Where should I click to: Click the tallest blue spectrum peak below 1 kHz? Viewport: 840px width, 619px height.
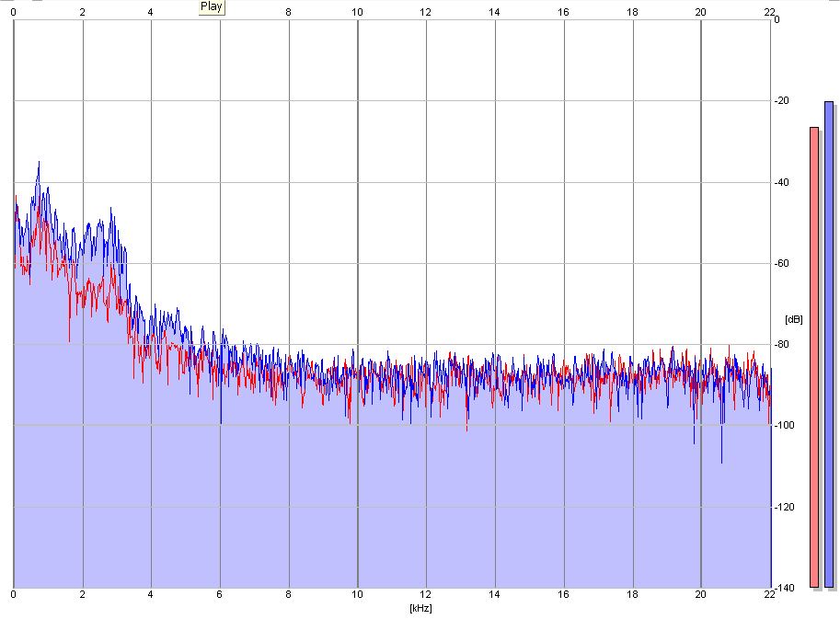click(x=39, y=164)
